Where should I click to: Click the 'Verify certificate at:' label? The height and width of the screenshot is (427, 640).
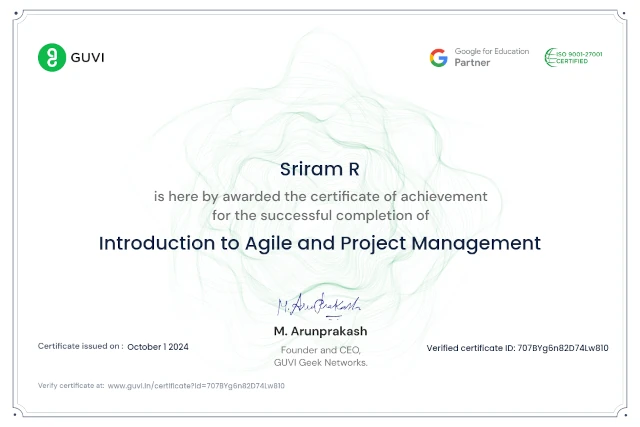coord(71,386)
